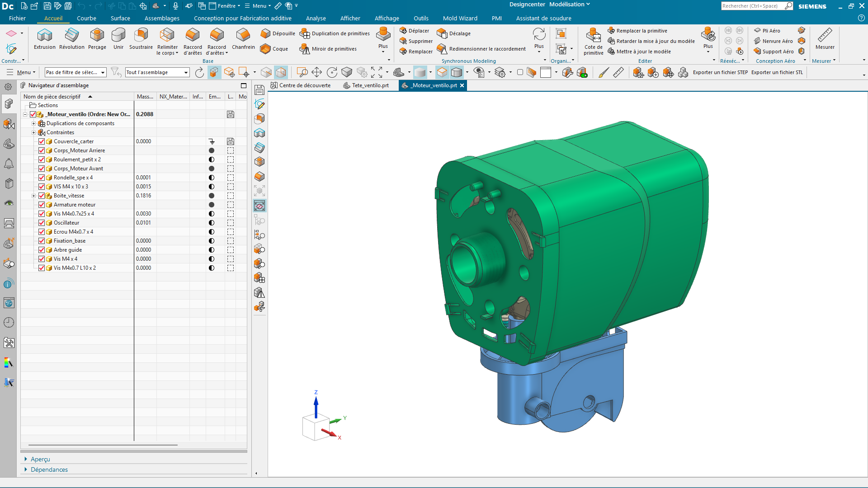Viewport: 868px width, 488px height.
Task: Click the Décalage offset tool
Action: tap(454, 33)
